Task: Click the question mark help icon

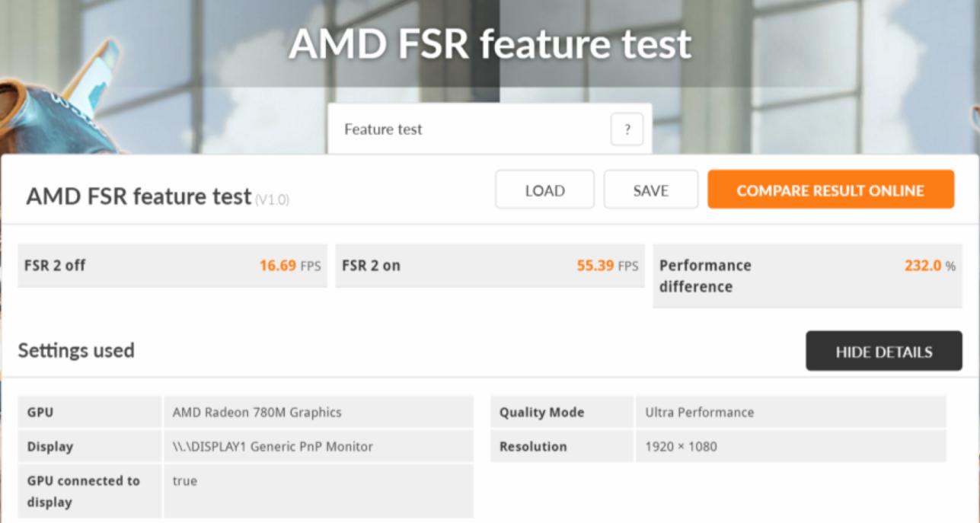Action: [x=627, y=129]
